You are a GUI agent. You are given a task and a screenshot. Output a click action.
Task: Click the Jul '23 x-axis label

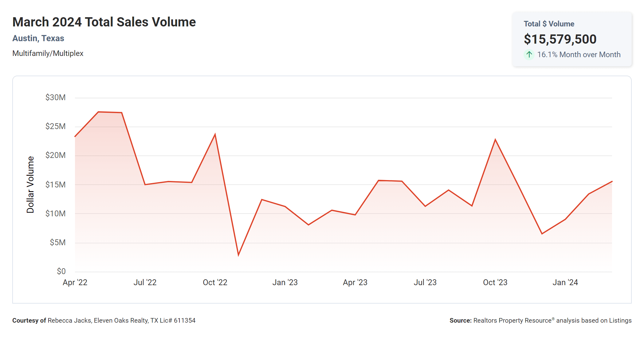click(425, 282)
